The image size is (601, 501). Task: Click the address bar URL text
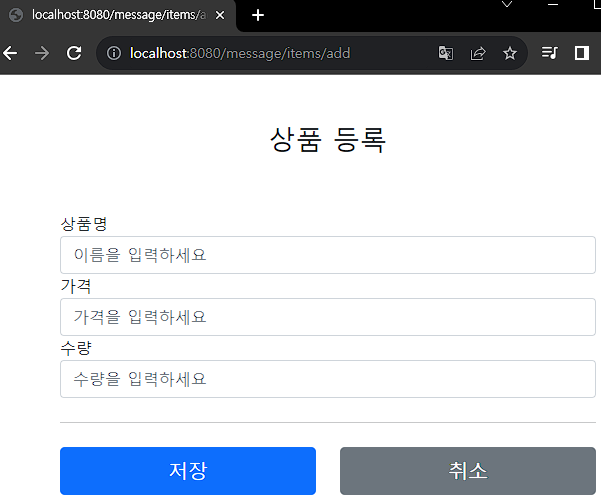tap(240, 53)
